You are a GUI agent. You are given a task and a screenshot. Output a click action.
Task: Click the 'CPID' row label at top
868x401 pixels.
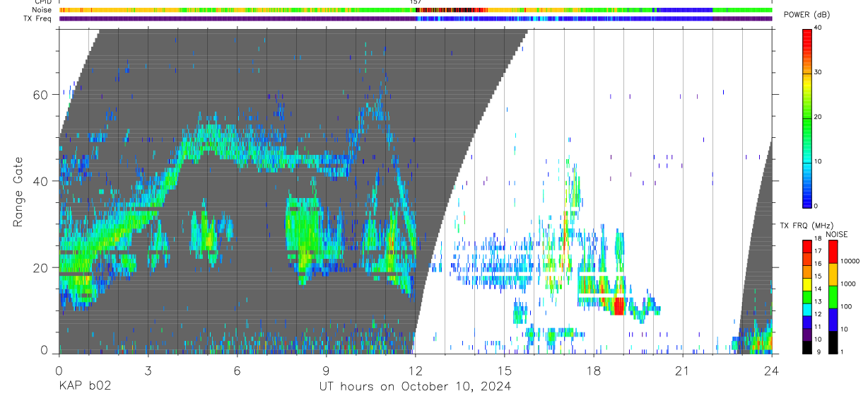point(42,2)
